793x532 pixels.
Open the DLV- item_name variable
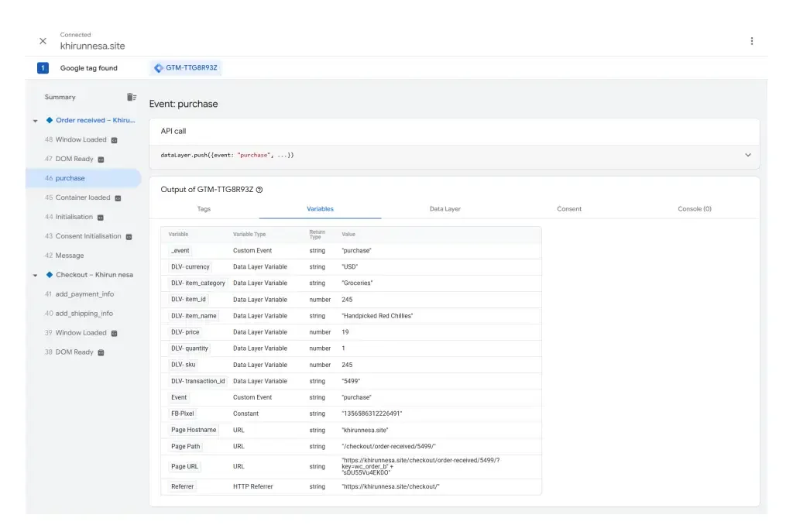[194, 316]
